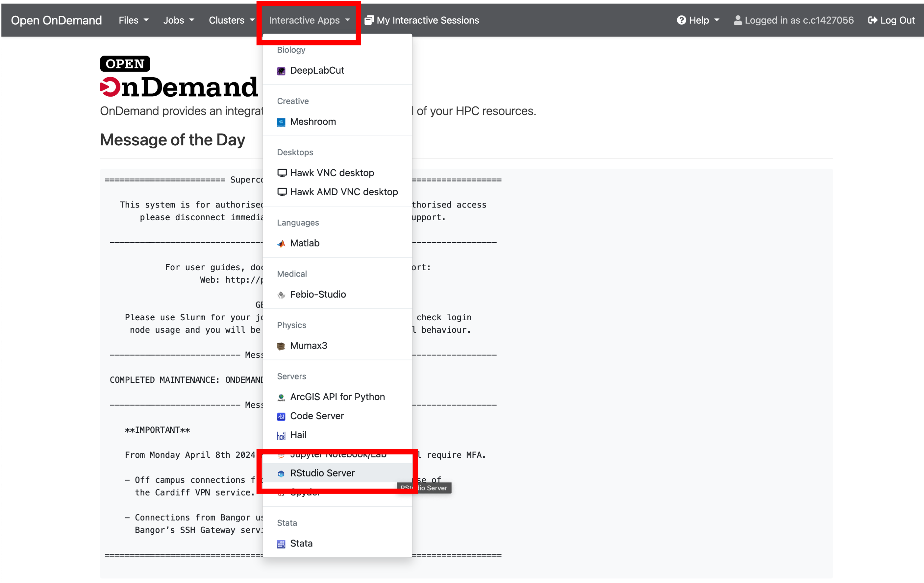Screen dimensions: 924x583
Task: Click the **IMPORTANT** text in message
Action: [x=158, y=430]
